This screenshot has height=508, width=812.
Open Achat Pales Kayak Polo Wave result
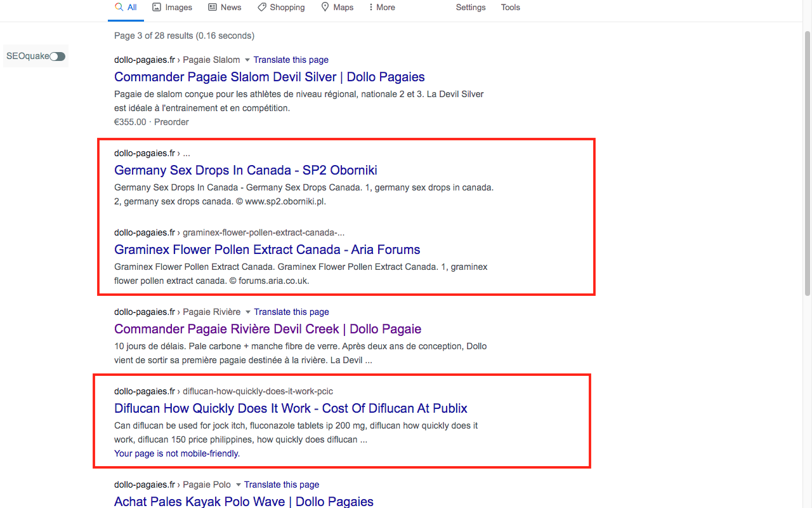[x=244, y=502]
